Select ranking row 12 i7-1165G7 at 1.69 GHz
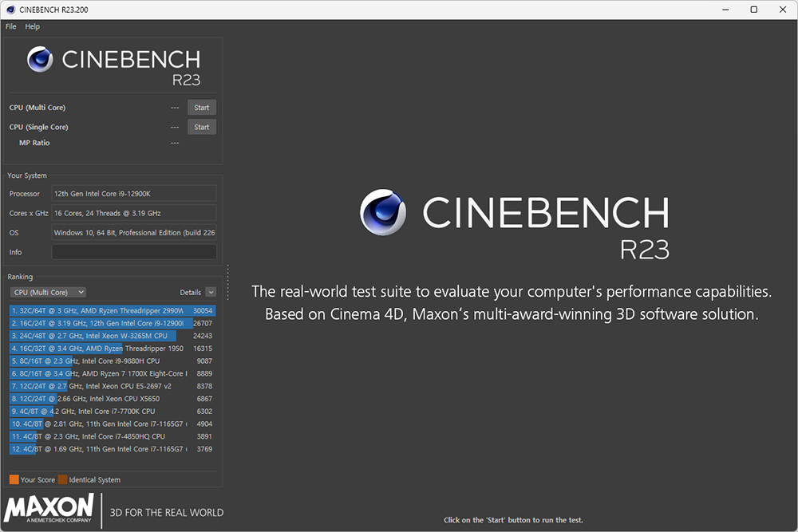Image resolution: width=798 pixels, height=532 pixels. (x=113, y=449)
